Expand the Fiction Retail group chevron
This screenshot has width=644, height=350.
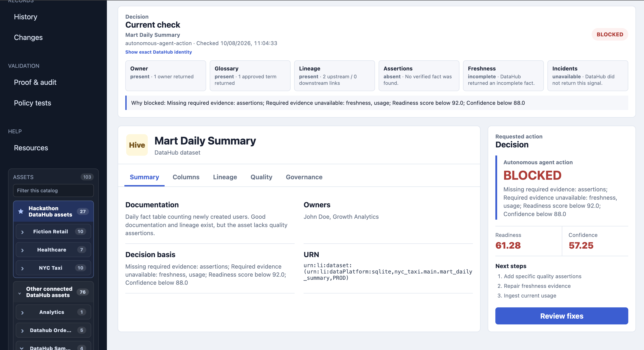(22, 232)
